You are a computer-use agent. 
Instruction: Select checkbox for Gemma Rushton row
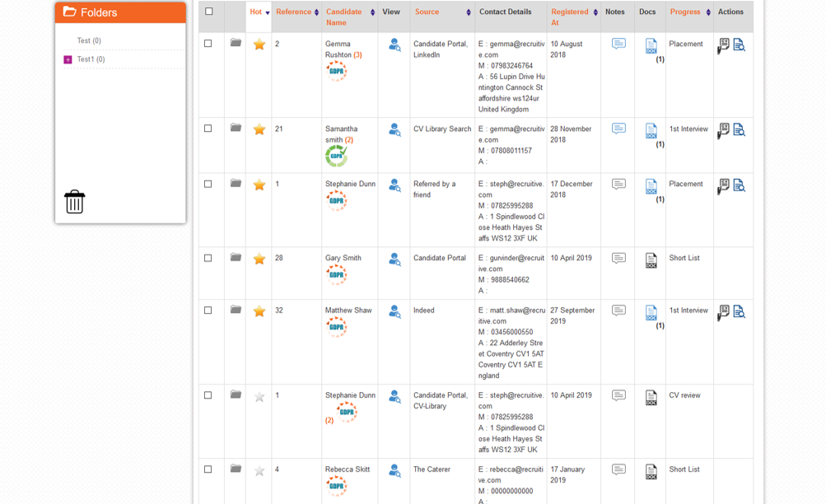208,43
